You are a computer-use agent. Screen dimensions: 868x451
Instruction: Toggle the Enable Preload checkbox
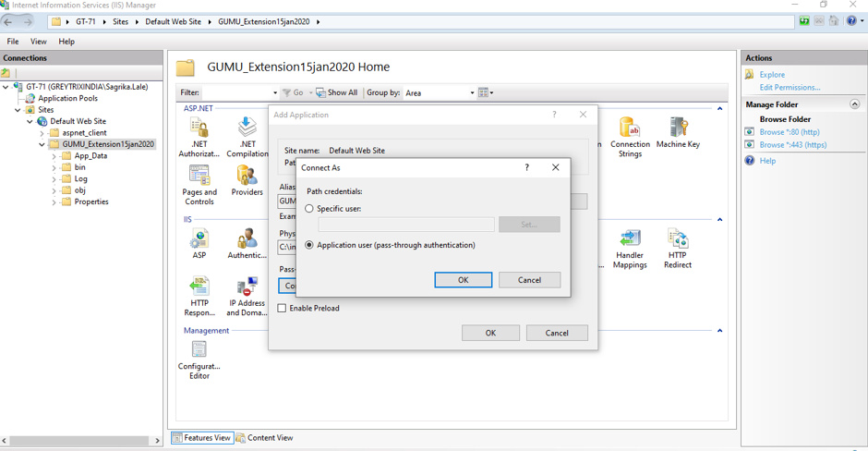point(283,308)
